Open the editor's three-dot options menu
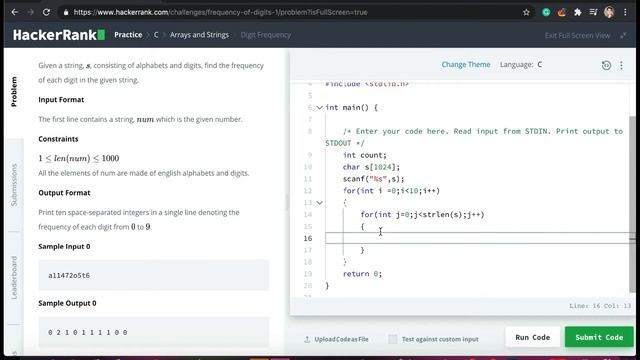The width and height of the screenshot is (640, 360). tap(621, 65)
